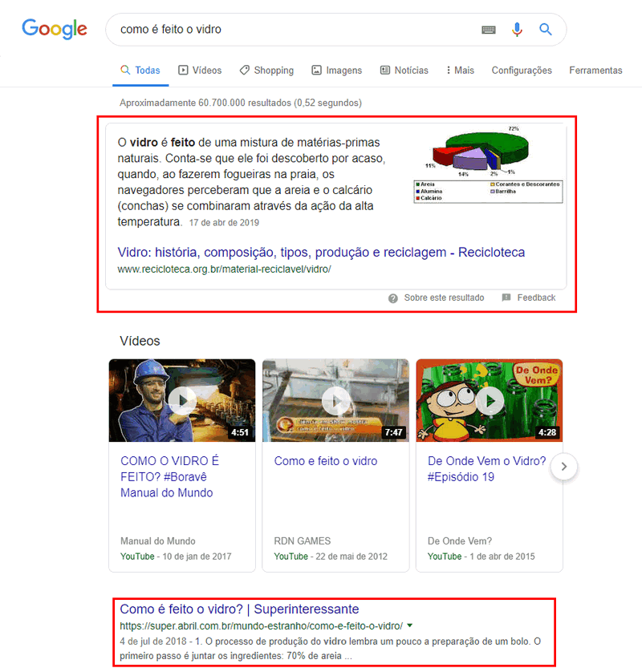Expand the super.abril.com.br URL dropdown arrow

pos(410,625)
